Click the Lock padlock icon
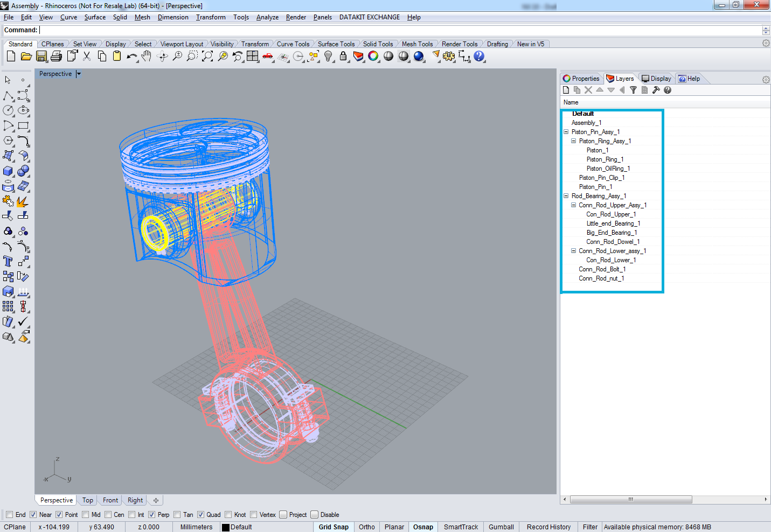 [x=343, y=56]
